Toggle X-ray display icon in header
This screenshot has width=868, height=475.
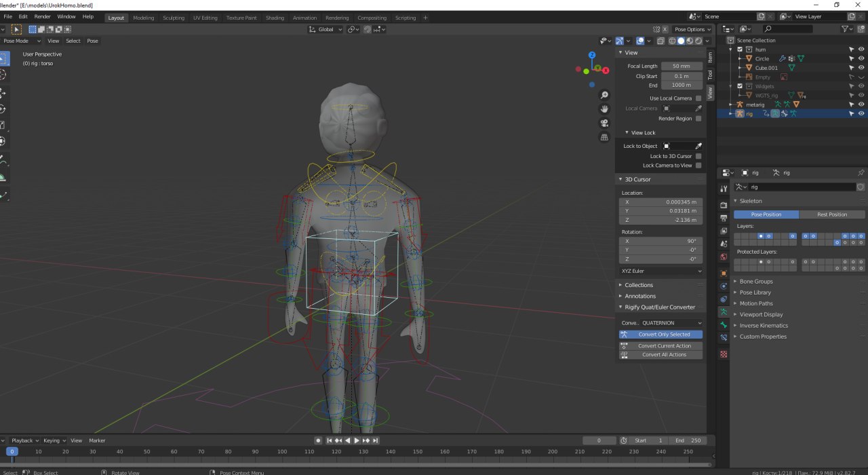[x=661, y=41]
